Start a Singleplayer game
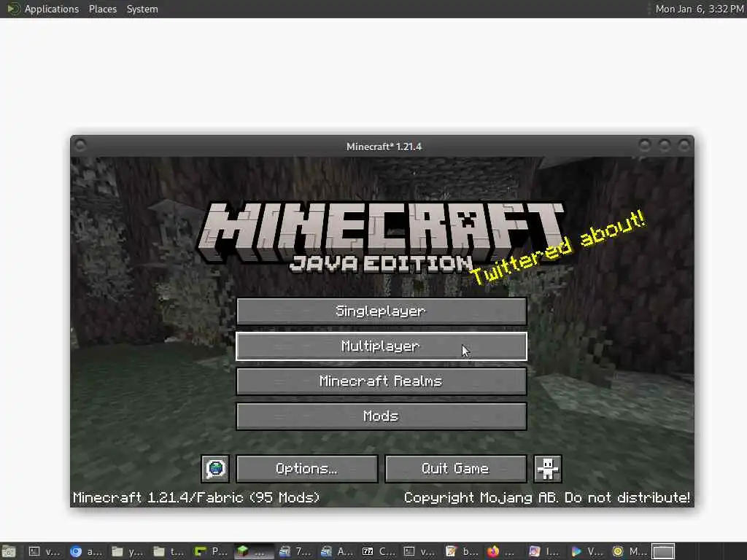Image resolution: width=747 pixels, height=560 pixels. [381, 311]
